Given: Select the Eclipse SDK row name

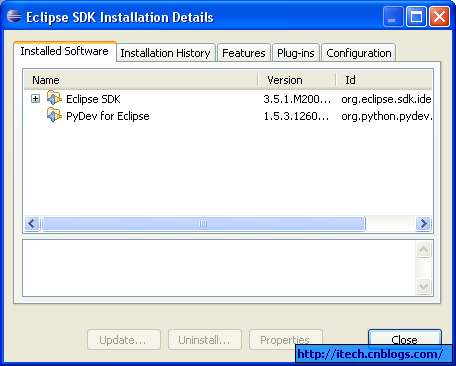Looking at the screenshot, I should (93, 99).
